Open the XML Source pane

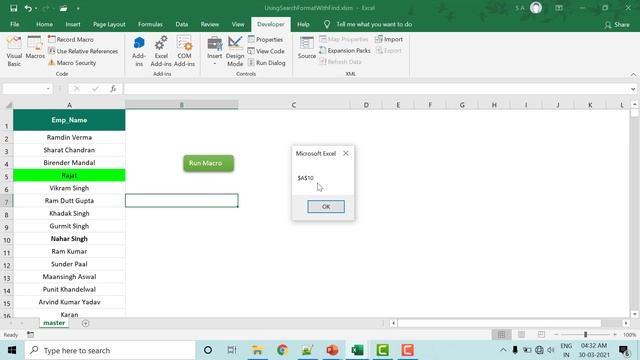tap(307, 48)
